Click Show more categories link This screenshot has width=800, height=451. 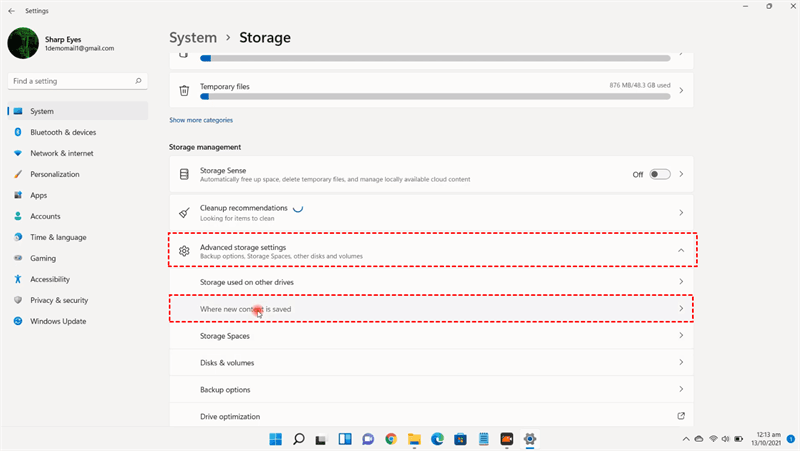click(201, 120)
